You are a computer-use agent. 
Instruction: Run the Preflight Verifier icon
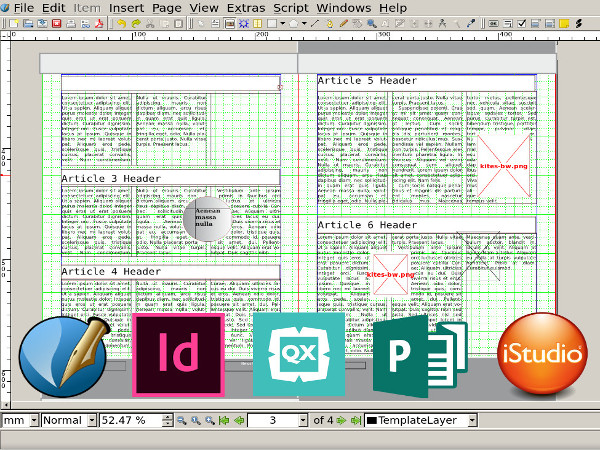pos(85,24)
